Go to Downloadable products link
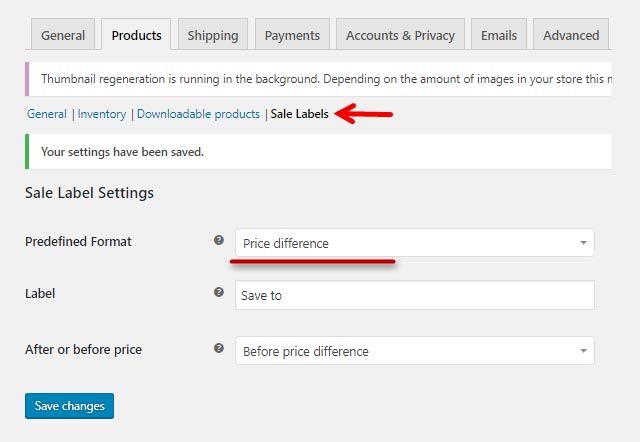 [x=198, y=114]
